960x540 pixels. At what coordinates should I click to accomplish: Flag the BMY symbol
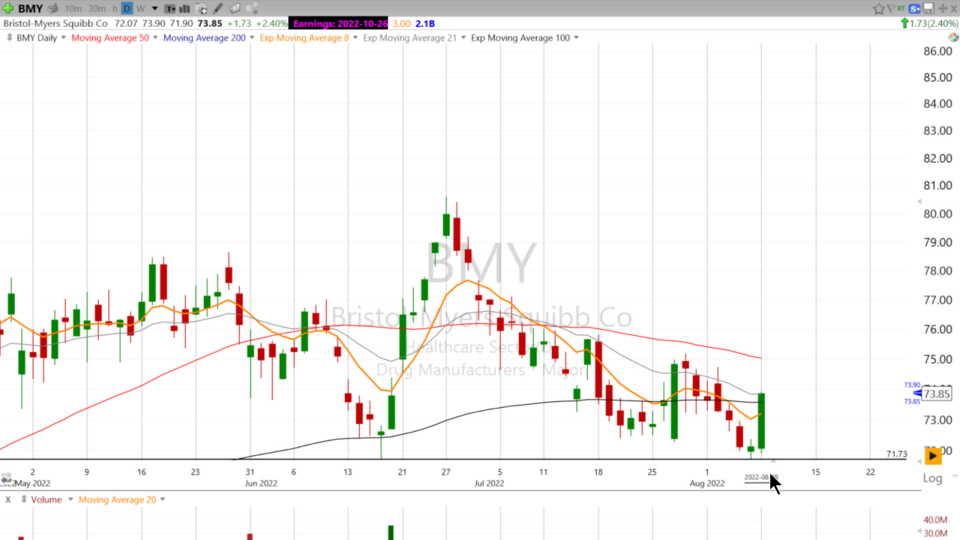[891, 9]
